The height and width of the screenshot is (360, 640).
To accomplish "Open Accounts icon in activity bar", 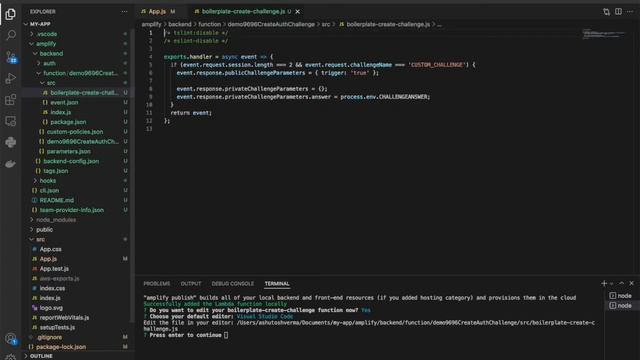I will tap(11, 339).
